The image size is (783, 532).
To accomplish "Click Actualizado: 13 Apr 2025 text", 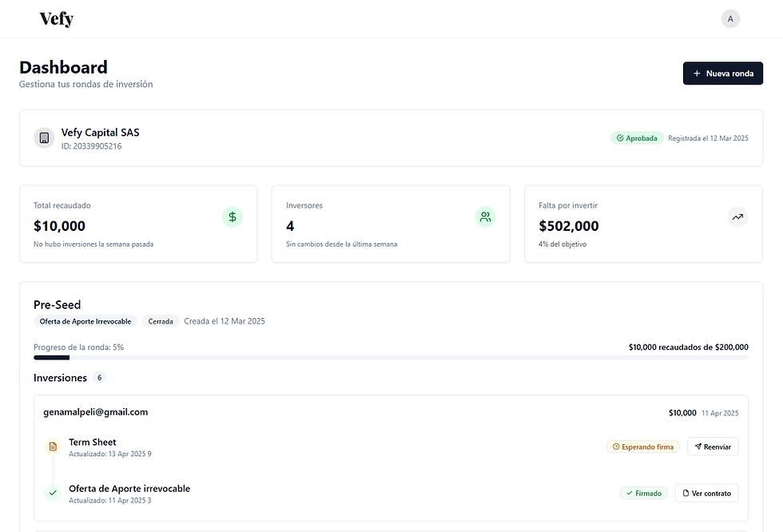I will pyautogui.click(x=110, y=454).
